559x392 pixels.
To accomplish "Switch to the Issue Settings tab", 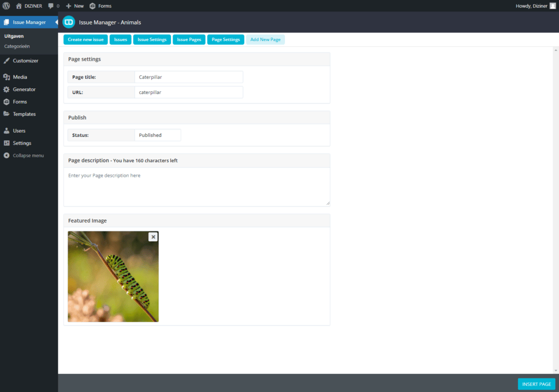I will (152, 40).
